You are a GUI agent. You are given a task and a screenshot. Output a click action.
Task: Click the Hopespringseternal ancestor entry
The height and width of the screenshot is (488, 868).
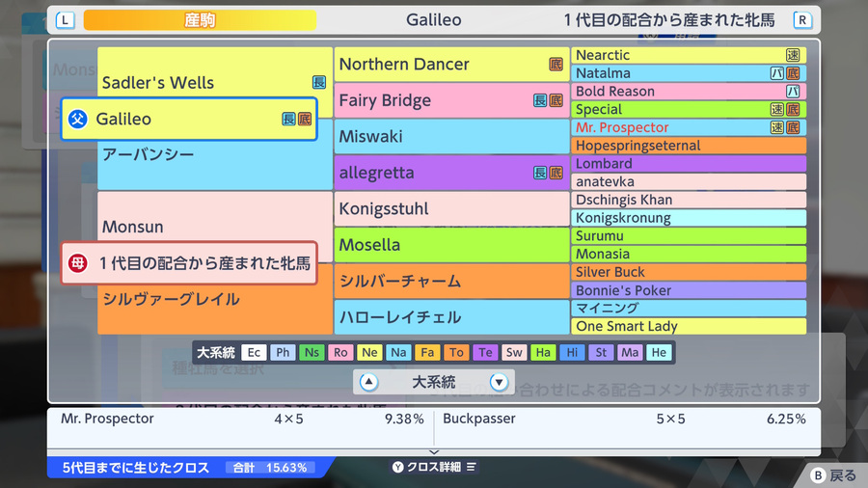688,146
